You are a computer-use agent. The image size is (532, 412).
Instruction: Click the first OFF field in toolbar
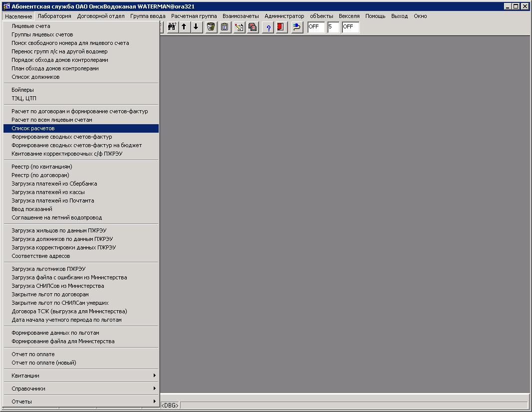[x=316, y=27]
